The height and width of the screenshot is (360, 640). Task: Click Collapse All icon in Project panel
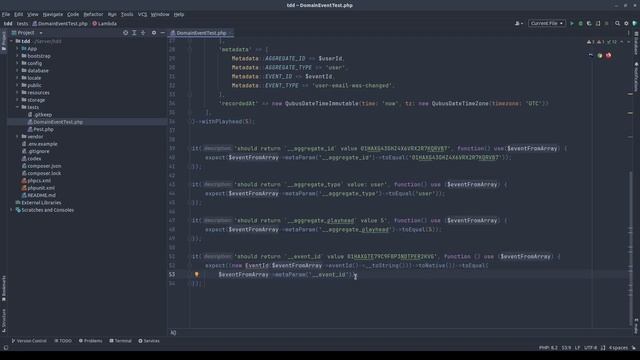143,33
